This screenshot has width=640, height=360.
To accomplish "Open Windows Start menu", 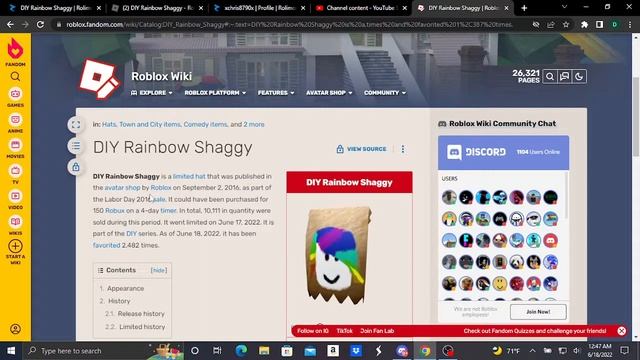I will pos(11,351).
